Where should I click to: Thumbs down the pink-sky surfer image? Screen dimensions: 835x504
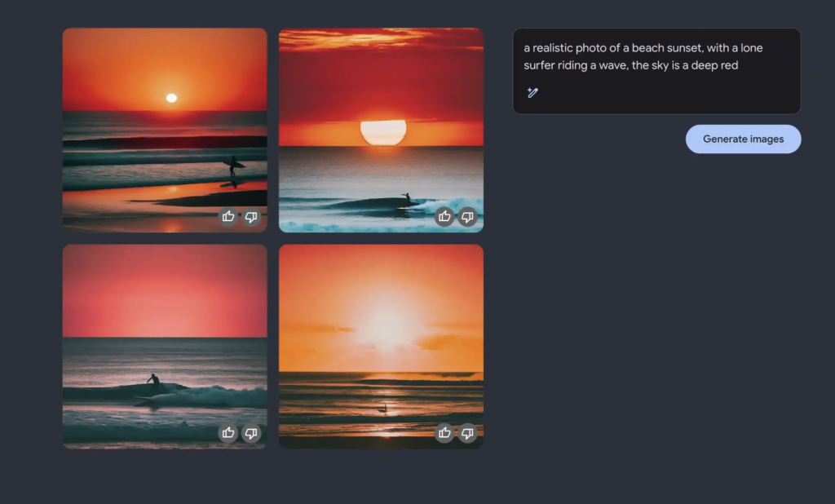pos(251,432)
